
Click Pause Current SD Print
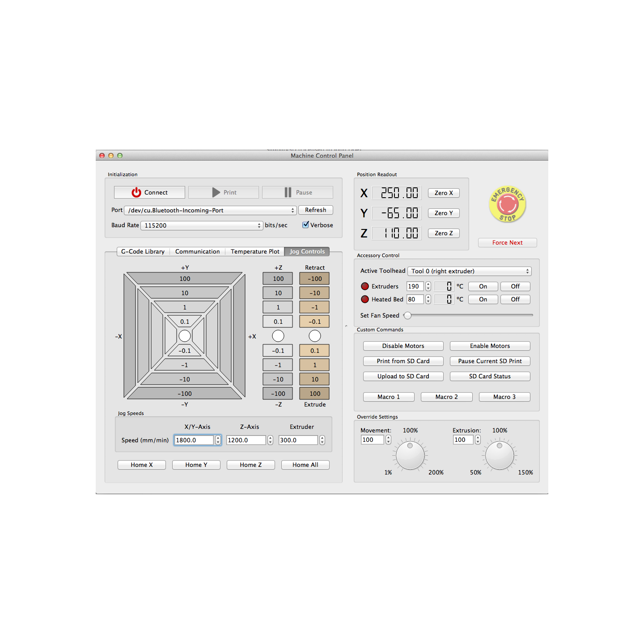490,361
